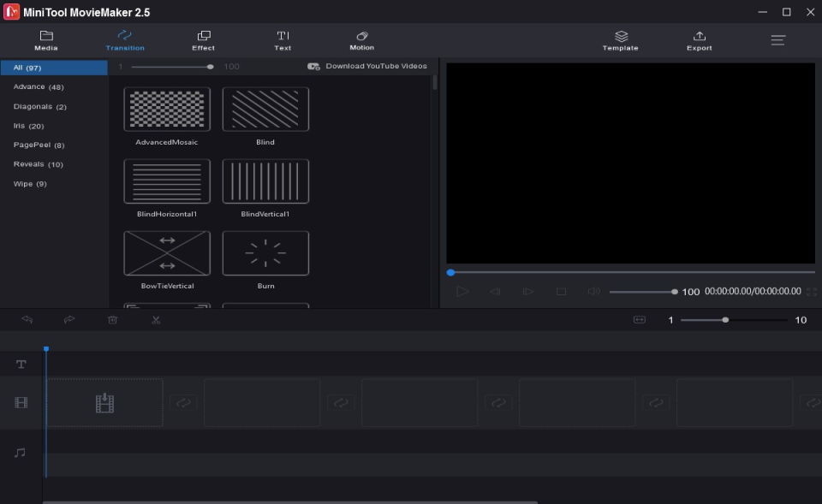Click the Export button

click(x=700, y=40)
